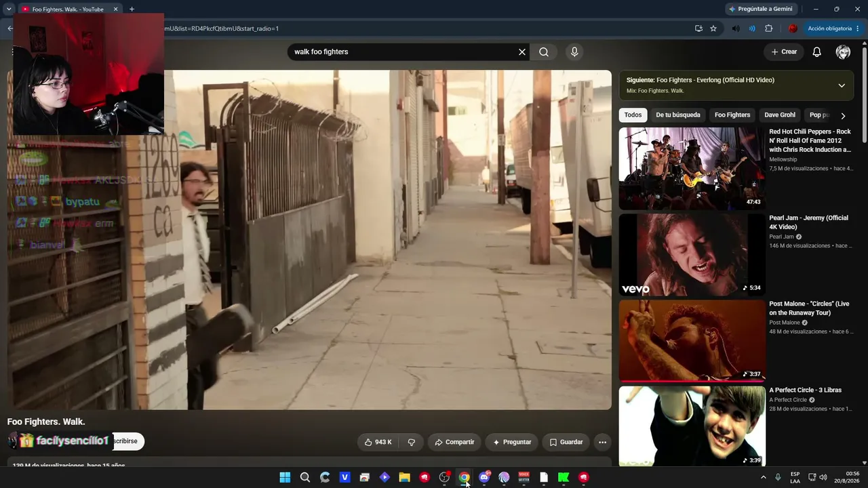Bookmark this page with the star icon
This screenshot has width=868, height=488.
coord(713,28)
